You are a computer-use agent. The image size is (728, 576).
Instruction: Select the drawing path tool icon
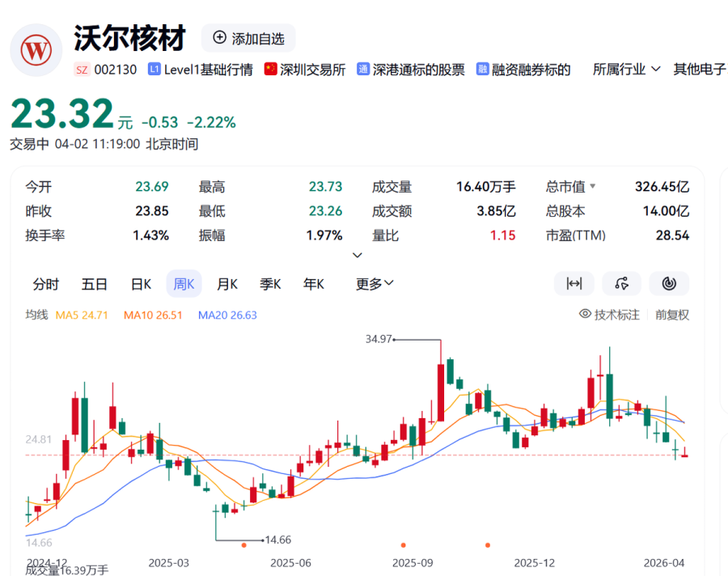[621, 283]
